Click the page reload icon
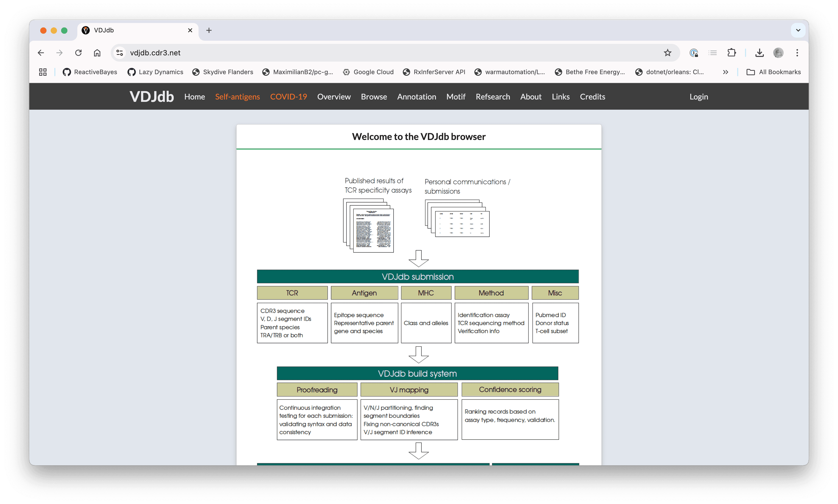Screen dimensions: 838x504 pyautogui.click(x=78, y=53)
